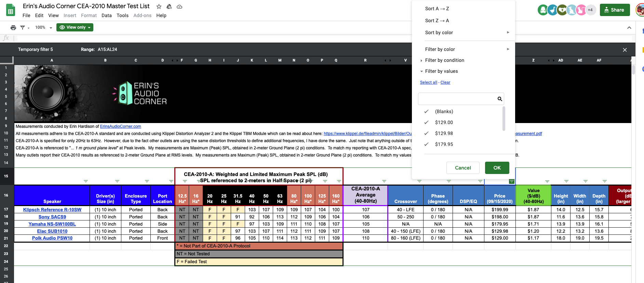644x283 pixels.
Task: Click the Share button
Action: (x=615, y=10)
